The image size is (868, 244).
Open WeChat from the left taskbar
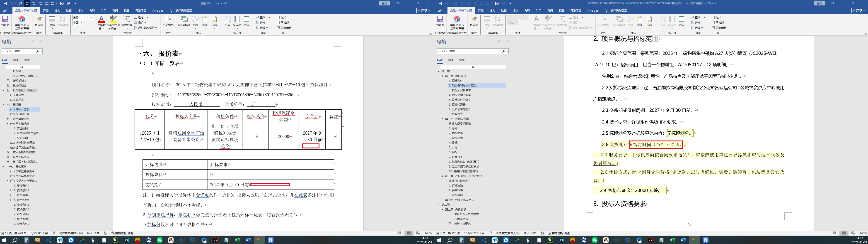(160, 240)
